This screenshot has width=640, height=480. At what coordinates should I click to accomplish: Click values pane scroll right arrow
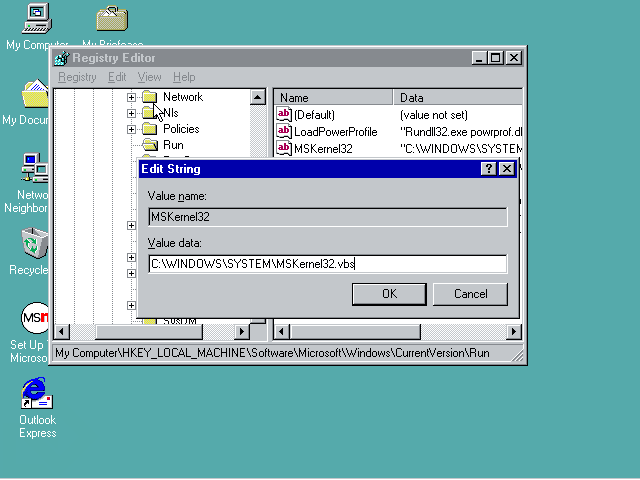tap(514, 331)
